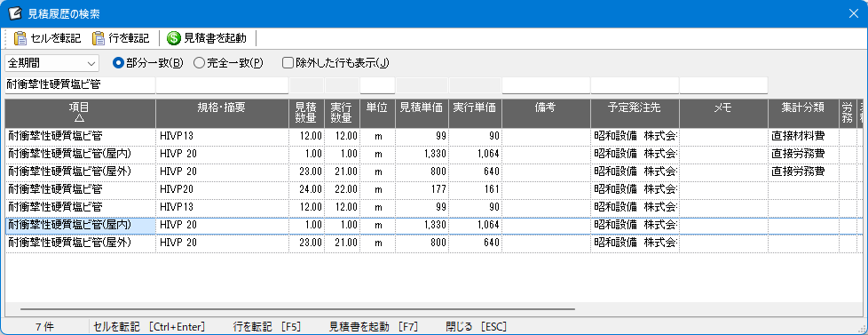Click the 行を転記 clipboard icon
868x335 pixels.
click(x=98, y=38)
